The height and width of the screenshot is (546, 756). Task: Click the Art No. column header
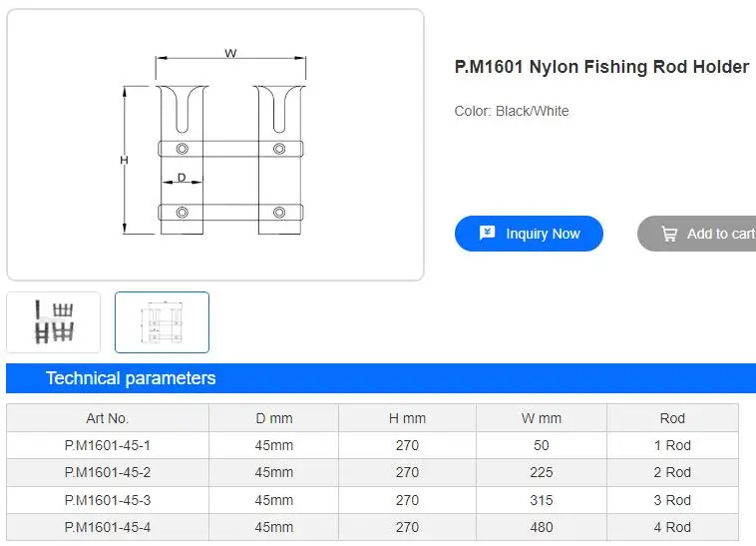(108, 418)
